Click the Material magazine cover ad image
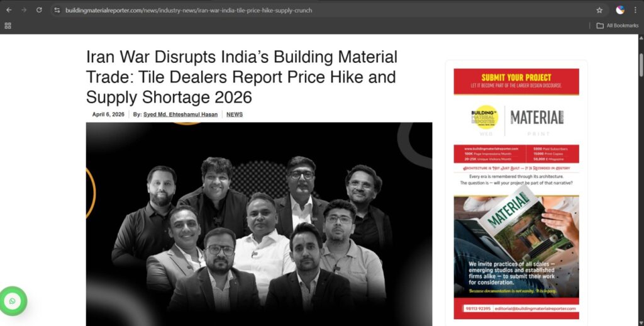This screenshot has width=644, height=326. [x=516, y=246]
